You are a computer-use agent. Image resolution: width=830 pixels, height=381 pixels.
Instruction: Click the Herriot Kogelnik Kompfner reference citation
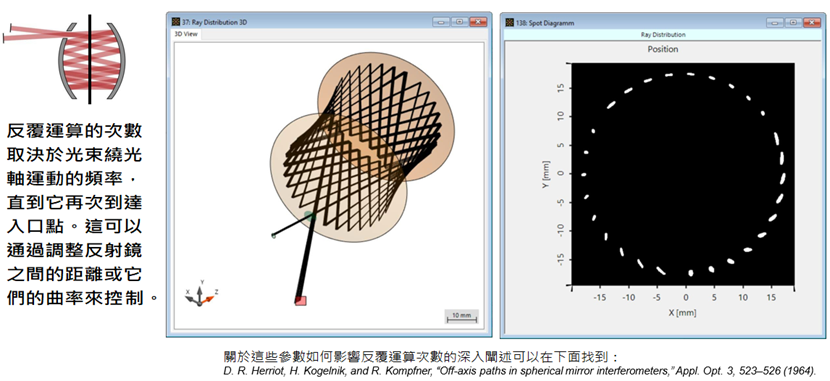519,370
